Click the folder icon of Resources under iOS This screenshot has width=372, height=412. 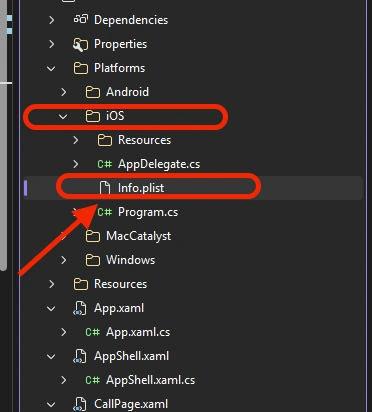105,140
